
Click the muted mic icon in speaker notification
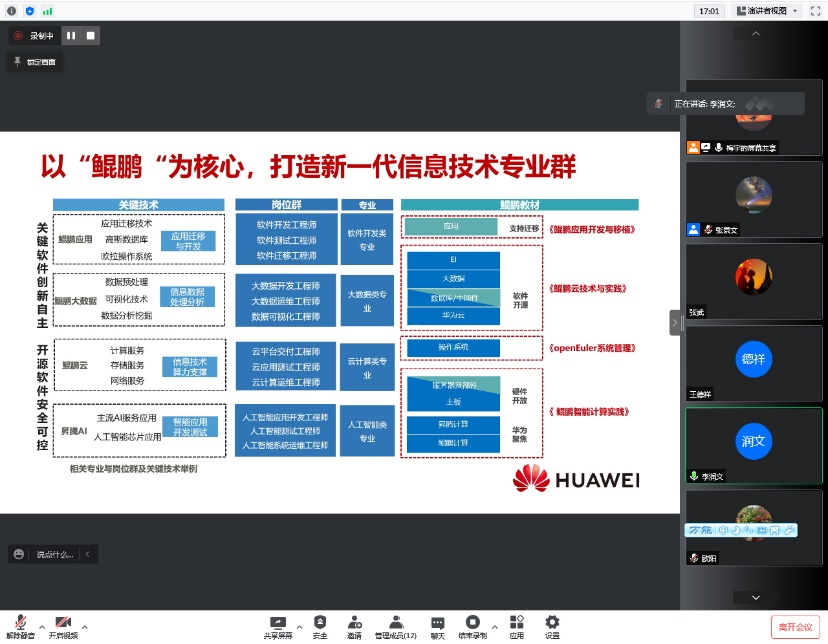(658, 103)
